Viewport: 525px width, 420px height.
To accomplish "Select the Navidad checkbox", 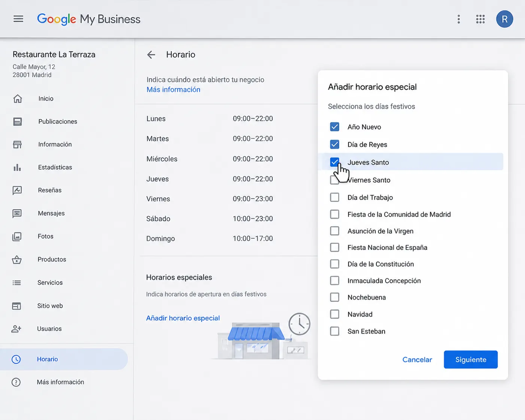I will click(x=335, y=314).
